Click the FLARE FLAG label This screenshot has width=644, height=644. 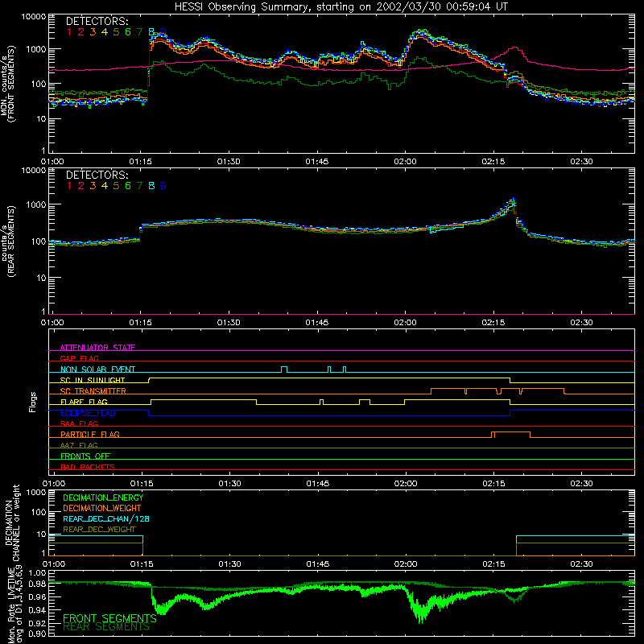coord(84,402)
